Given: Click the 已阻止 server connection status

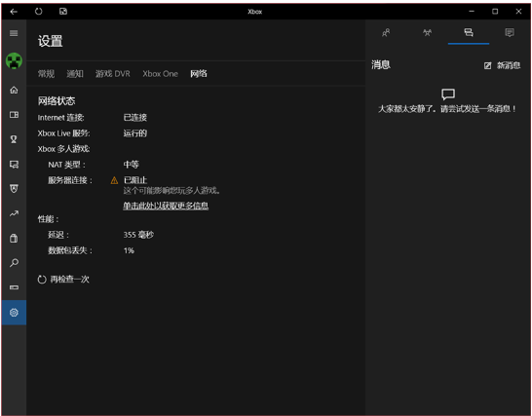Looking at the screenshot, I should pyautogui.click(x=135, y=180).
